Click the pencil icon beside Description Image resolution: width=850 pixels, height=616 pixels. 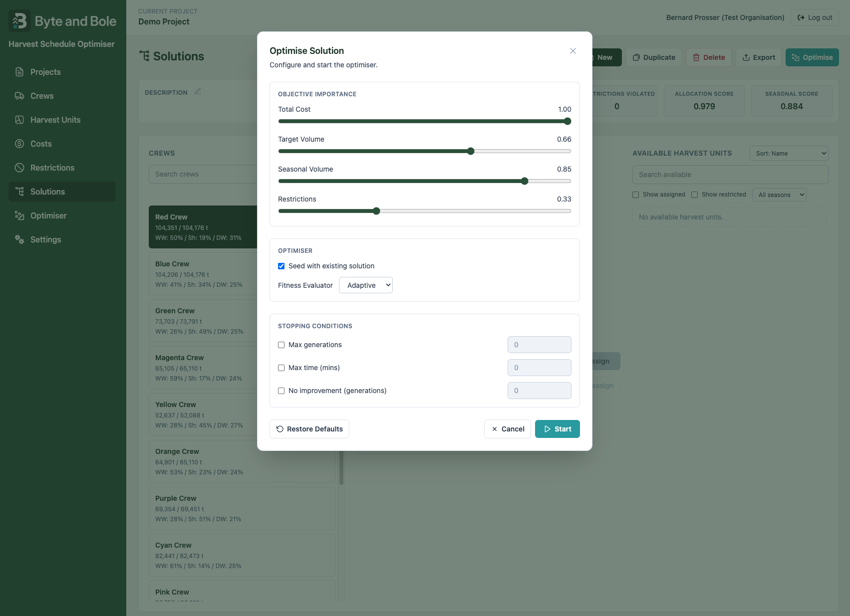(x=198, y=92)
